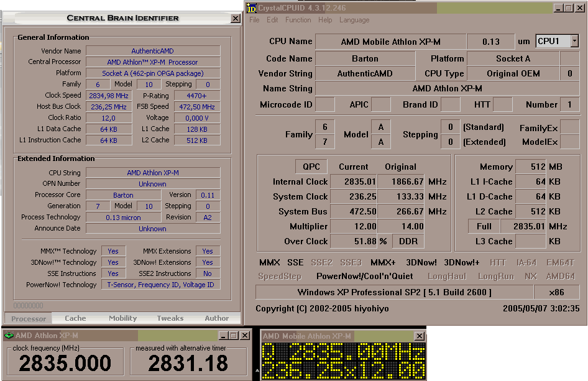Screen dimensions: 588x381
Task: Switch to the Mobility tab
Action: (x=122, y=318)
